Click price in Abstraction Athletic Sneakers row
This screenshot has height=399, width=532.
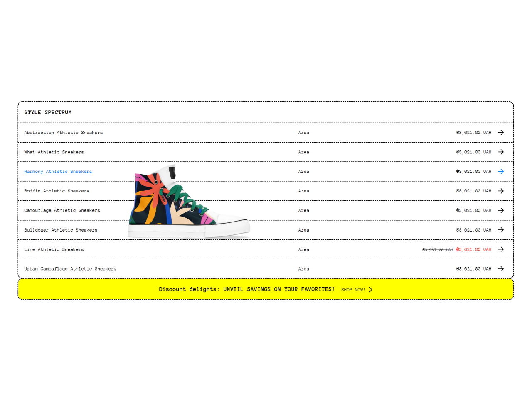[474, 133]
